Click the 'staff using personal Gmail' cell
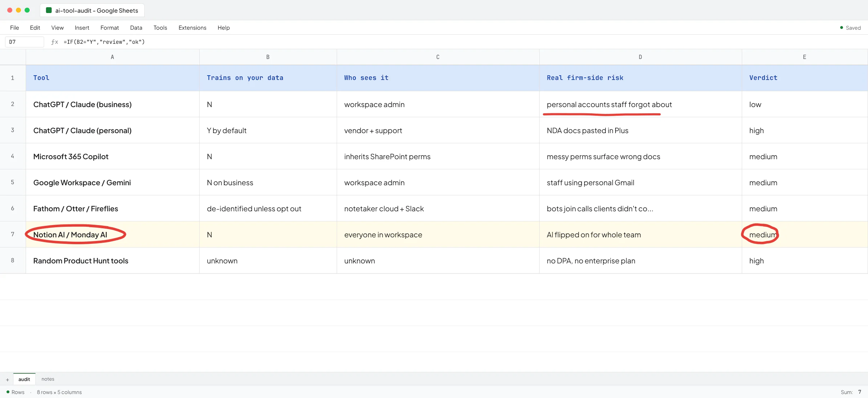The image size is (868, 398). (641, 182)
